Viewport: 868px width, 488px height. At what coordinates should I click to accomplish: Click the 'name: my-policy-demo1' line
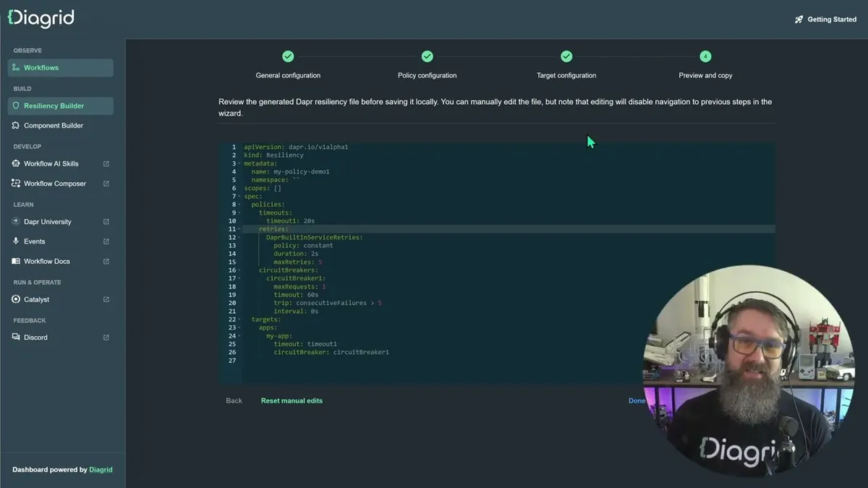point(290,172)
